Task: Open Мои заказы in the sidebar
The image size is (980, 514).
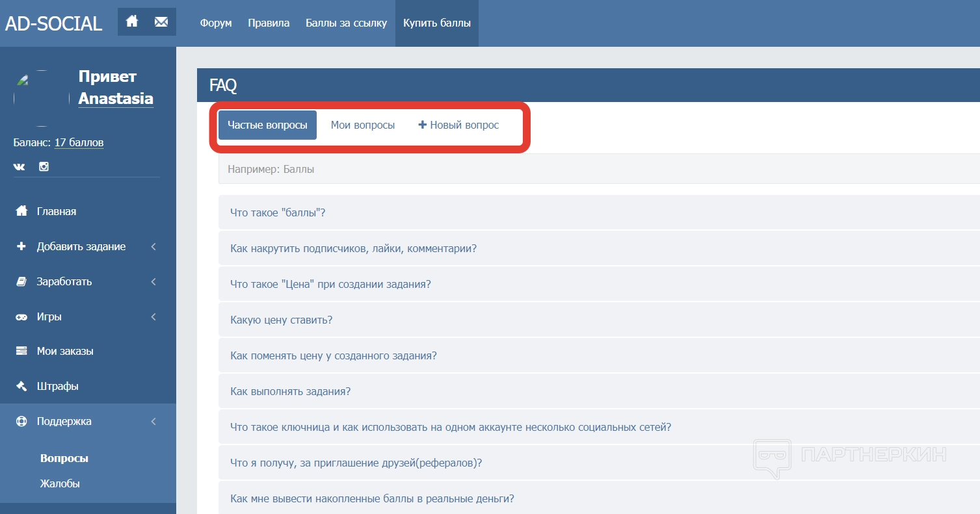Action: coord(65,351)
